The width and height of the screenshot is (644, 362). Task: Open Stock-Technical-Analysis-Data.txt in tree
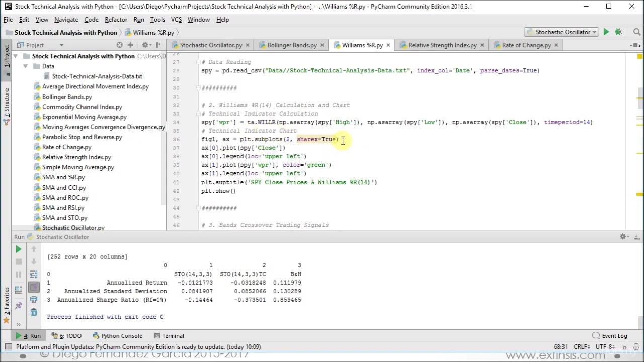tap(97, 76)
